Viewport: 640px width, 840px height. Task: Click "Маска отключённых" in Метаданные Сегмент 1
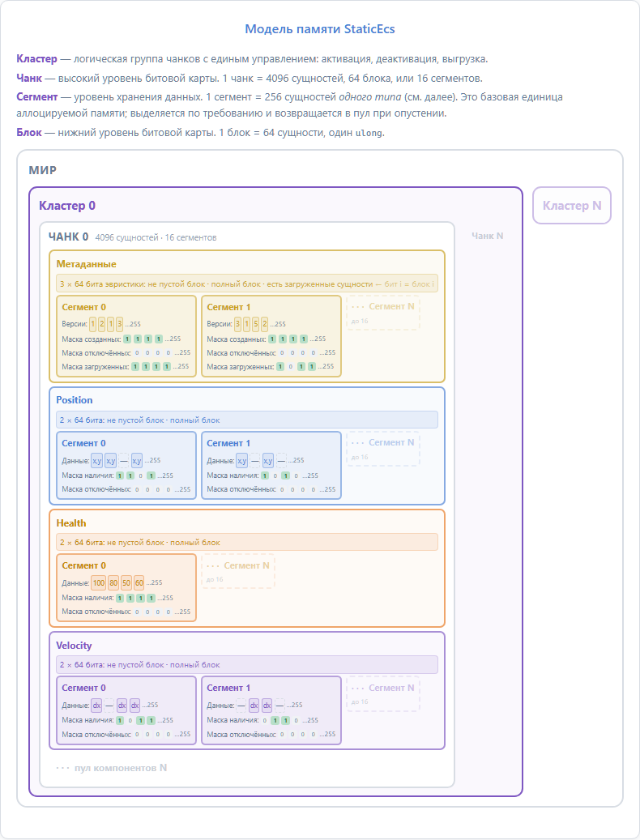tap(241, 353)
